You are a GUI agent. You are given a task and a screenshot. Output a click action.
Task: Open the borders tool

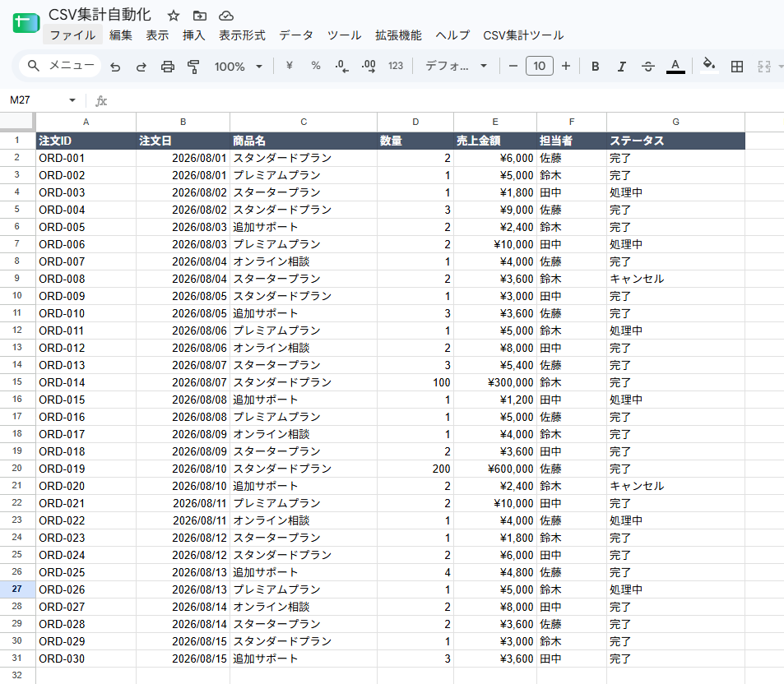(x=736, y=67)
